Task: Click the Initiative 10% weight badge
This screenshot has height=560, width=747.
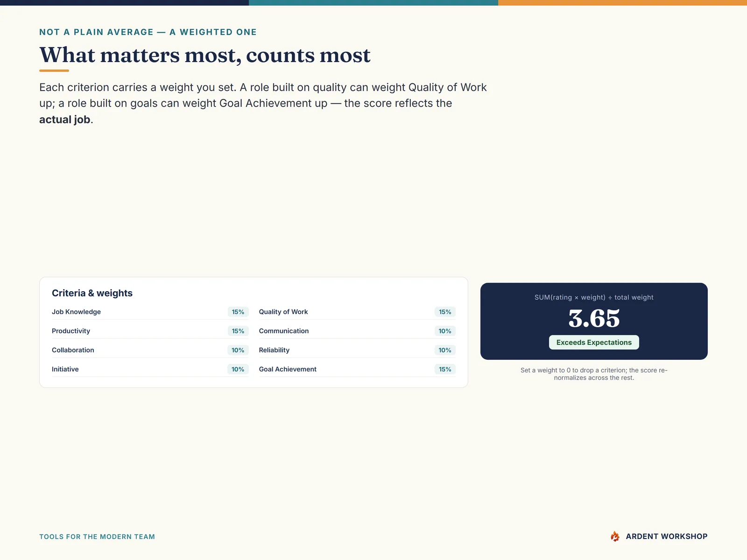Action: tap(238, 369)
